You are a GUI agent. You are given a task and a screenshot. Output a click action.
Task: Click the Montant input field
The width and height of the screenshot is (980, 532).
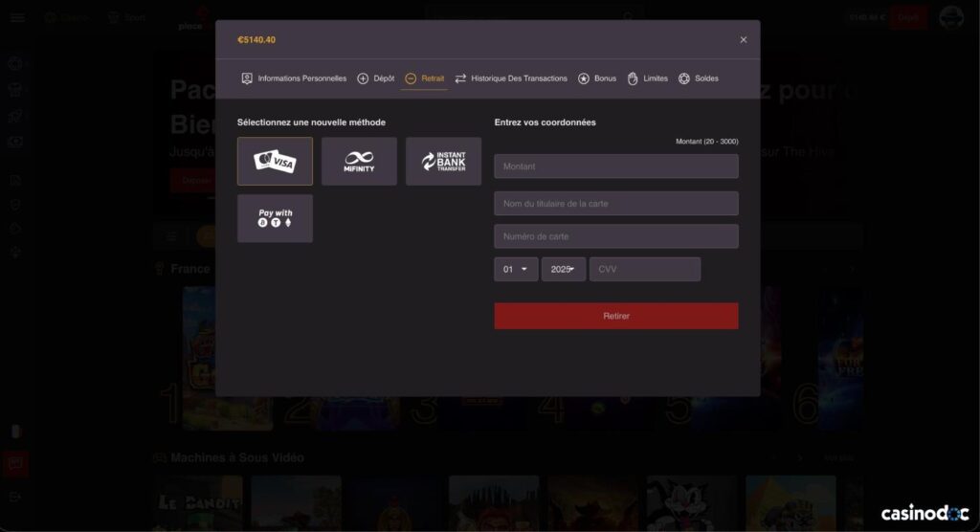tap(616, 166)
